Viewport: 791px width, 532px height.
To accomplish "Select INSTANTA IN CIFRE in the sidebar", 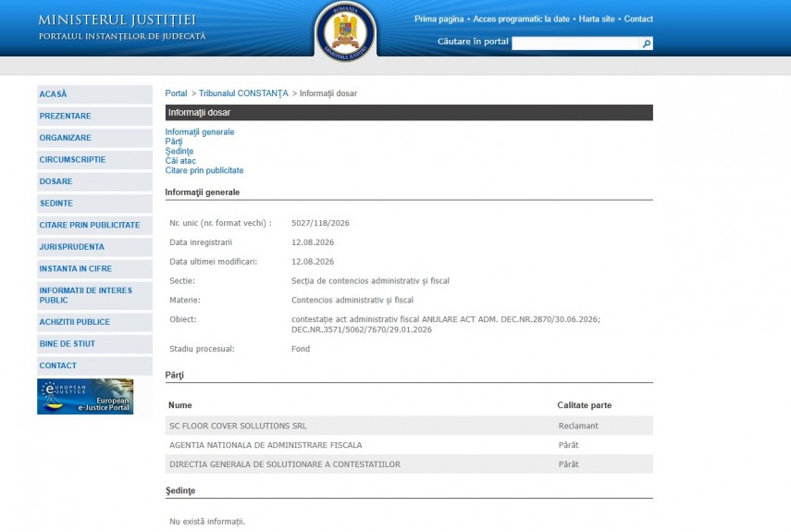I will pos(94,268).
